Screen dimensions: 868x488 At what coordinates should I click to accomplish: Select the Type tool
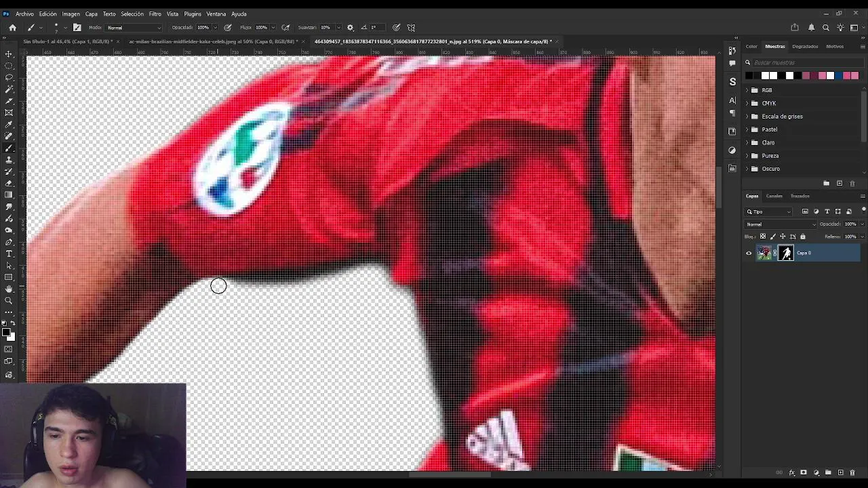pos(9,253)
